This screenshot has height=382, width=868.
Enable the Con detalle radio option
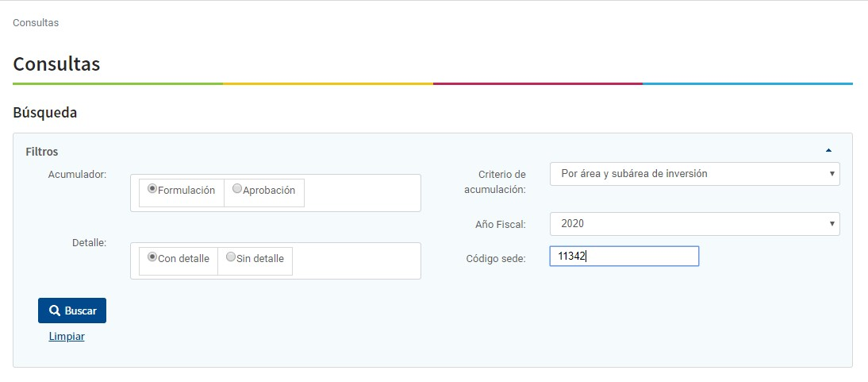coord(152,257)
